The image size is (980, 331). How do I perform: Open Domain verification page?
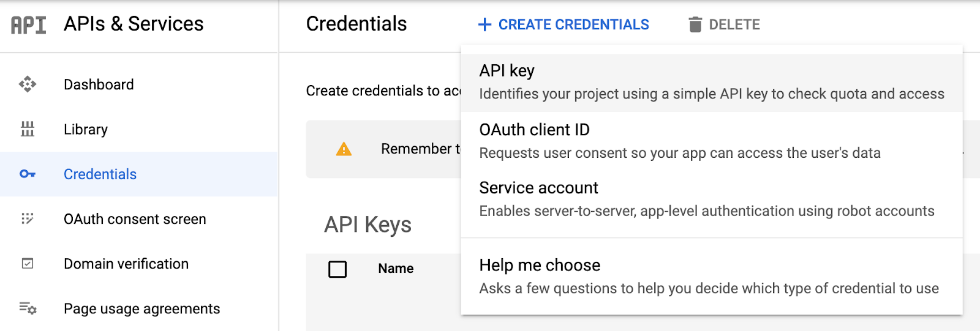pyautogui.click(x=126, y=264)
